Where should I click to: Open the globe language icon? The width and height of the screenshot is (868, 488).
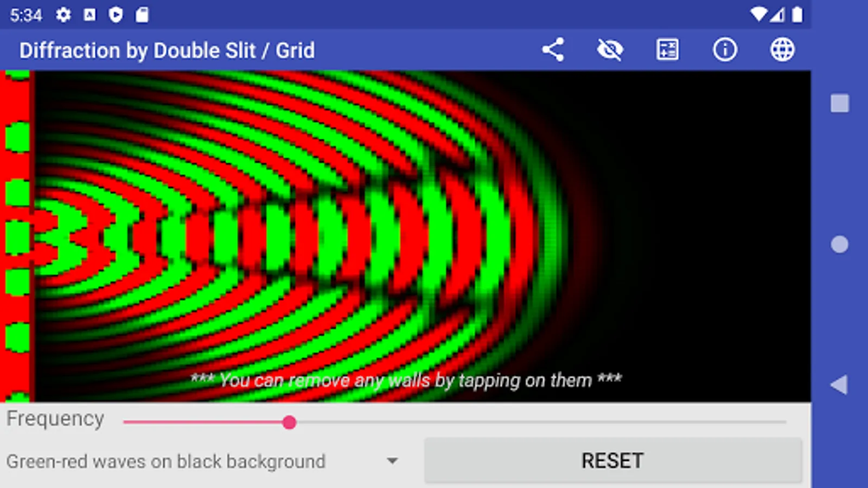782,50
